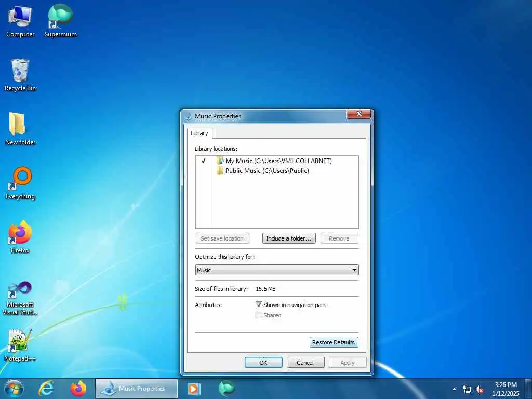Screen dimensions: 532x399
Task: Open the Optimize this library dropdown
Action: (277, 270)
